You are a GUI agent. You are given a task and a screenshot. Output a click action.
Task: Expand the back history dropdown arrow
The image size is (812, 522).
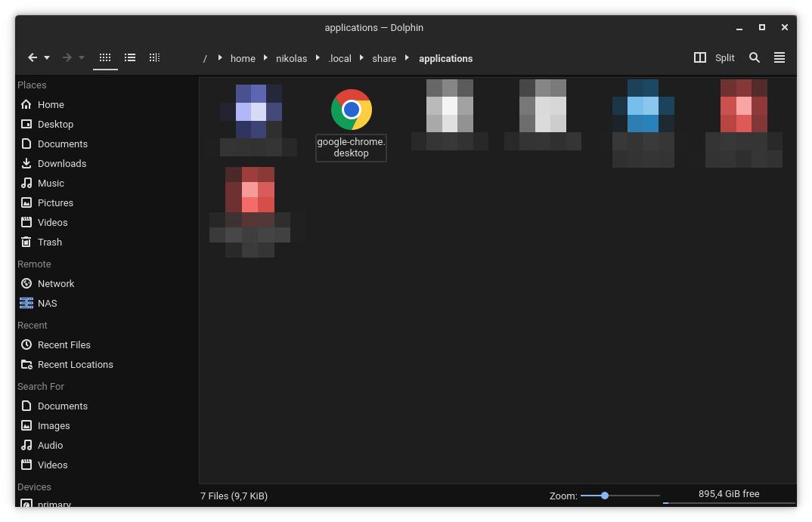[47, 57]
